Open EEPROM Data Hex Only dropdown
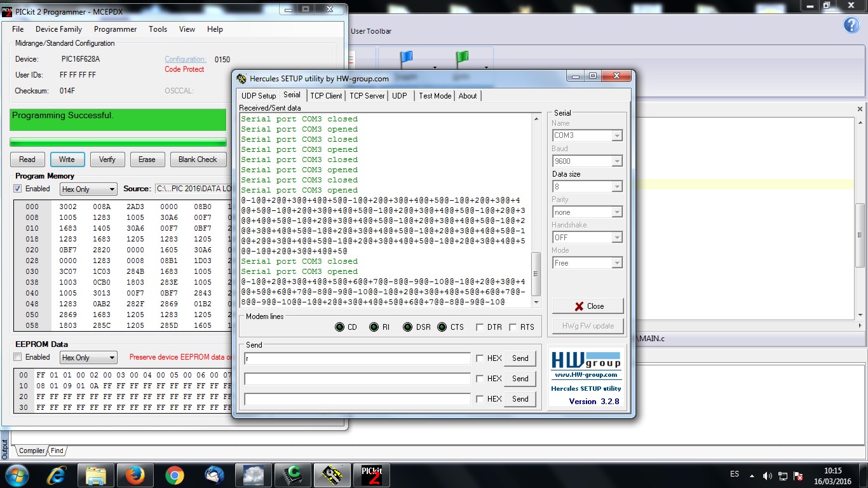The image size is (868, 488). coord(89,358)
